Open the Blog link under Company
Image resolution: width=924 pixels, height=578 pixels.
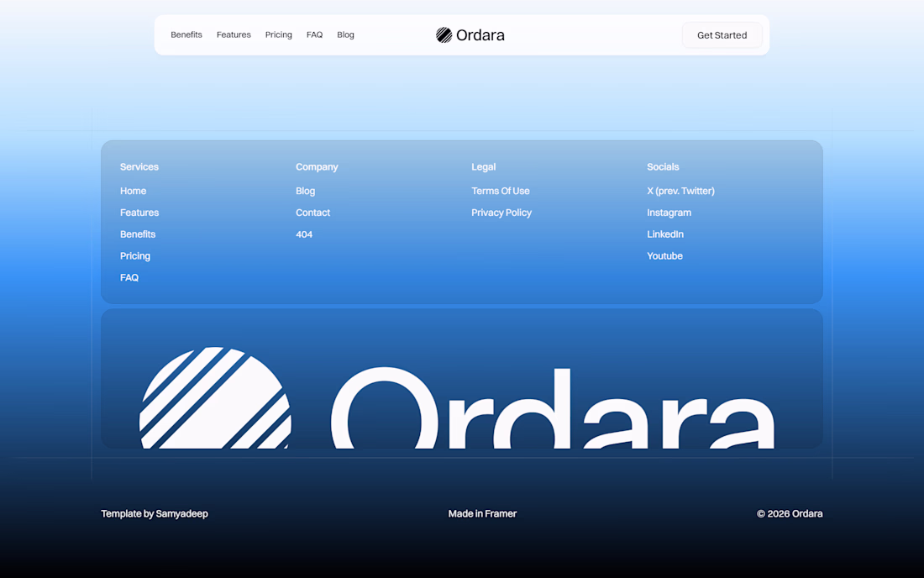pos(305,191)
